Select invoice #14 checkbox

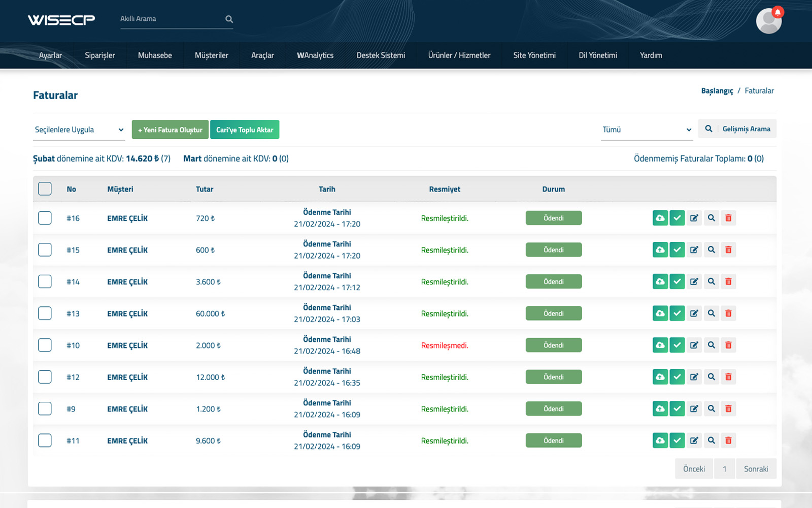[x=45, y=281]
